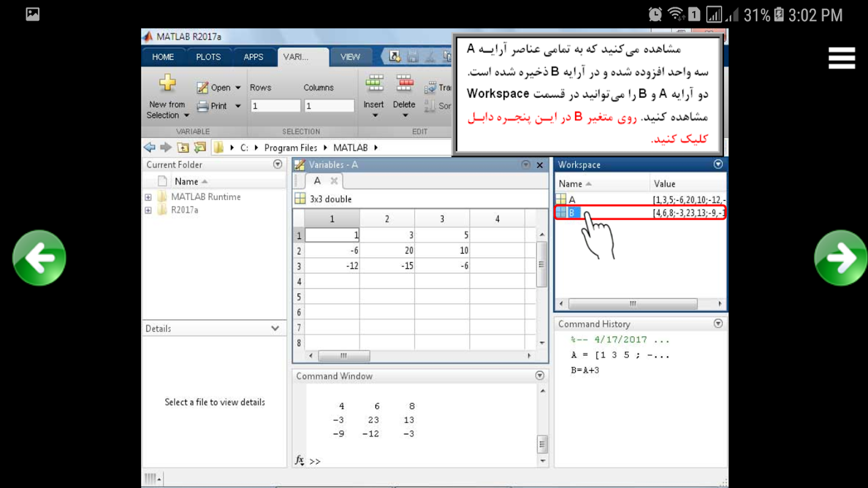Click the forward arrow in address bar
The width and height of the screenshot is (868, 488).
pyautogui.click(x=165, y=148)
